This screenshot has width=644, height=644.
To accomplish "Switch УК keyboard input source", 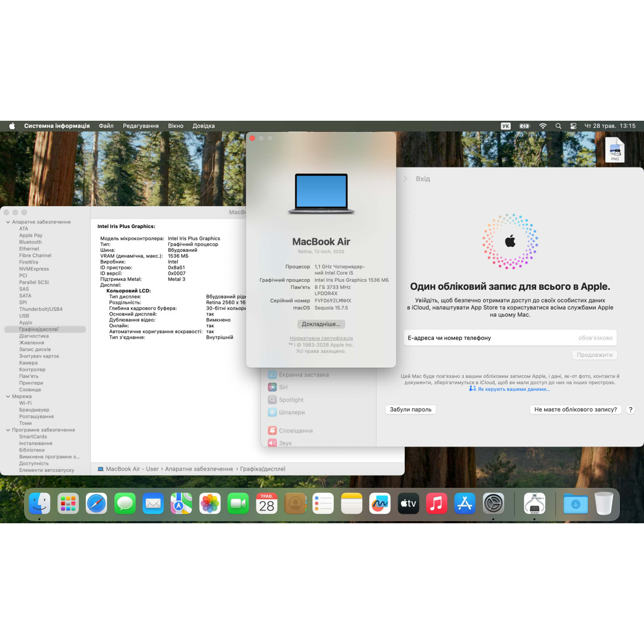I will pyautogui.click(x=506, y=126).
